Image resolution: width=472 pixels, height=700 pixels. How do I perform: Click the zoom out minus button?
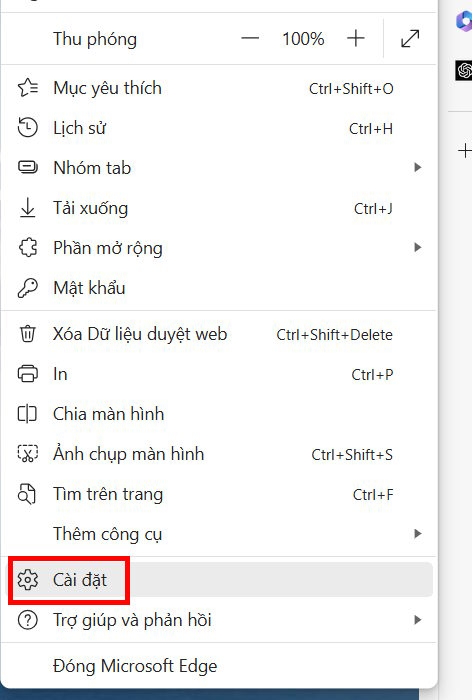point(250,38)
